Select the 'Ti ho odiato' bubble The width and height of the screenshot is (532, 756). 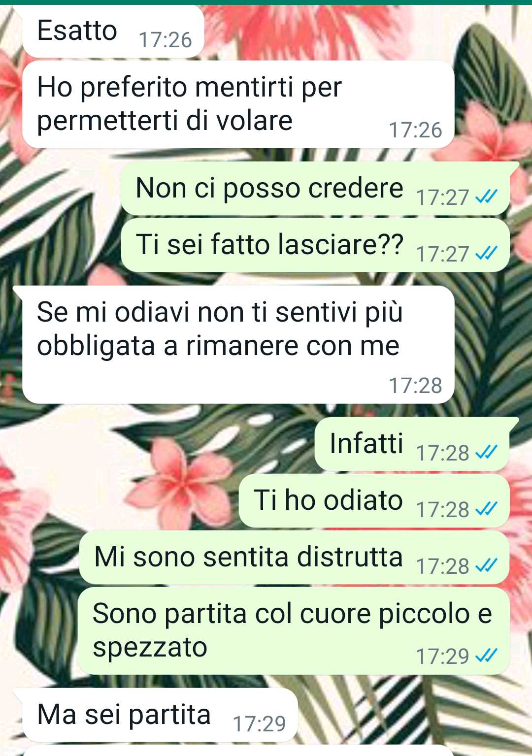point(374,501)
